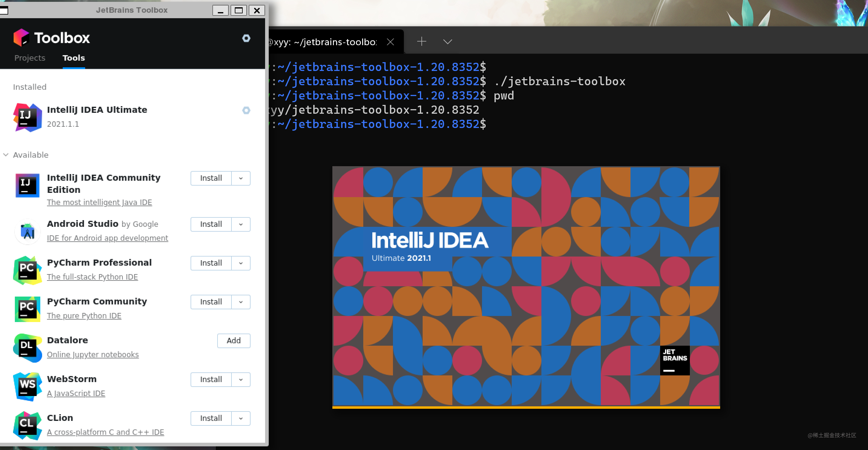Collapse the Available section

6,155
